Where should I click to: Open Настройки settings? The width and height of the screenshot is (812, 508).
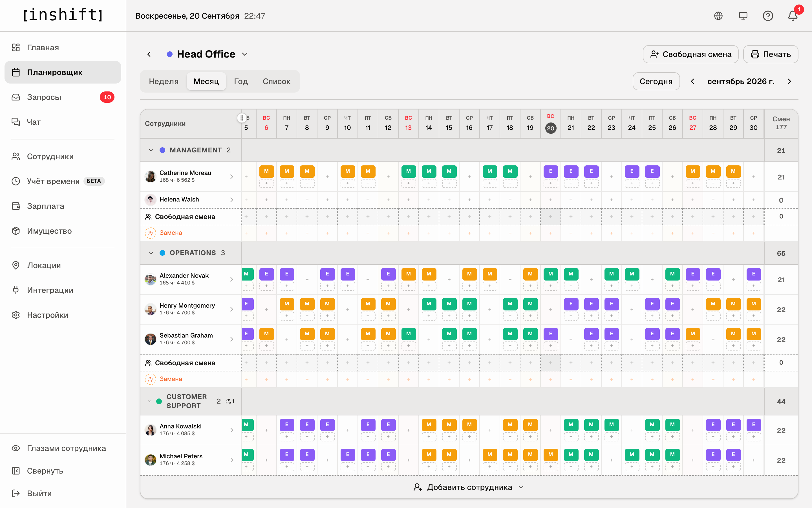click(x=63, y=315)
